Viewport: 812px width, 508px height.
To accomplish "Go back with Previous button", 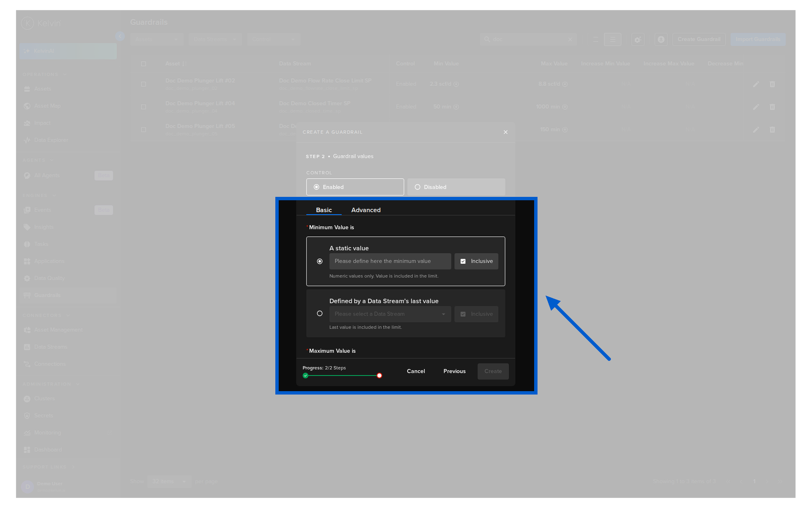I will tap(454, 371).
